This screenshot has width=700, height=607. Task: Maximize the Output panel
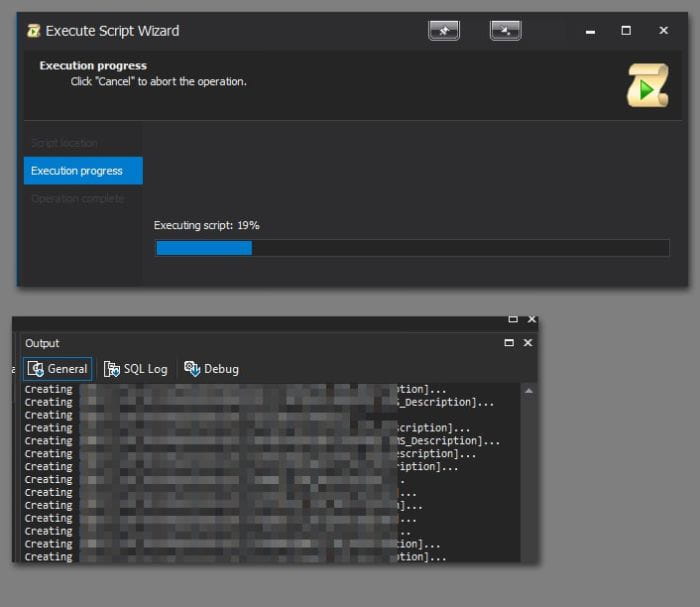[509, 343]
